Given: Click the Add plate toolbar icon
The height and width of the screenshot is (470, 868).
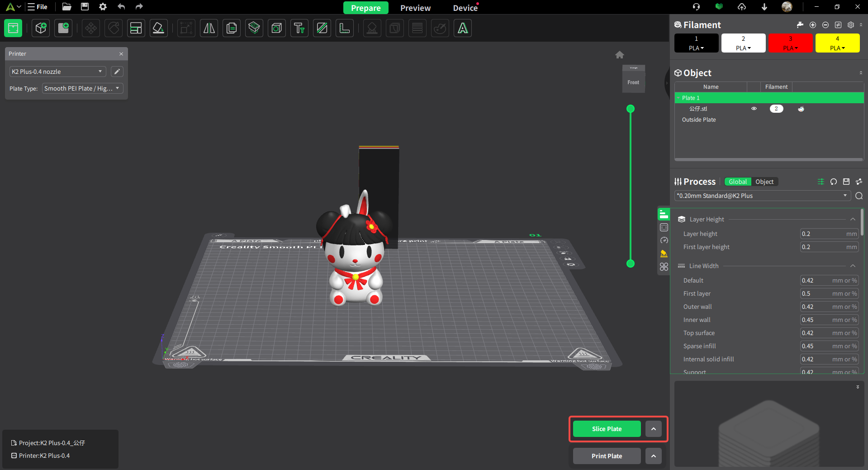Looking at the screenshot, I should click(x=63, y=28).
